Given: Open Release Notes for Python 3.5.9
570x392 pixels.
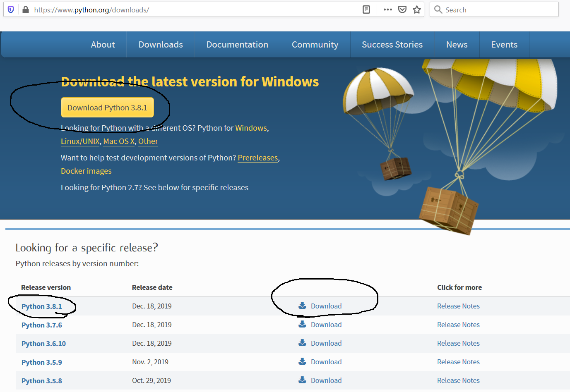Looking at the screenshot, I should 458,362.
